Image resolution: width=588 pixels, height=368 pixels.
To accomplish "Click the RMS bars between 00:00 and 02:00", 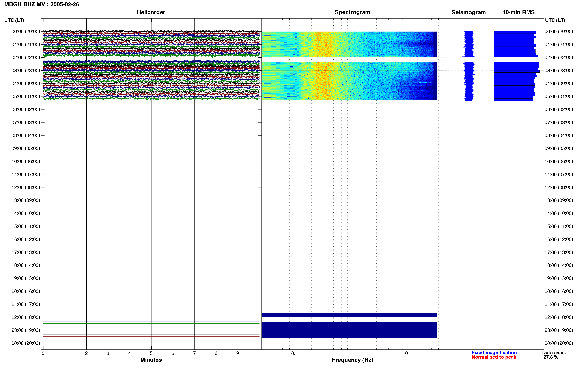I will (x=516, y=44).
